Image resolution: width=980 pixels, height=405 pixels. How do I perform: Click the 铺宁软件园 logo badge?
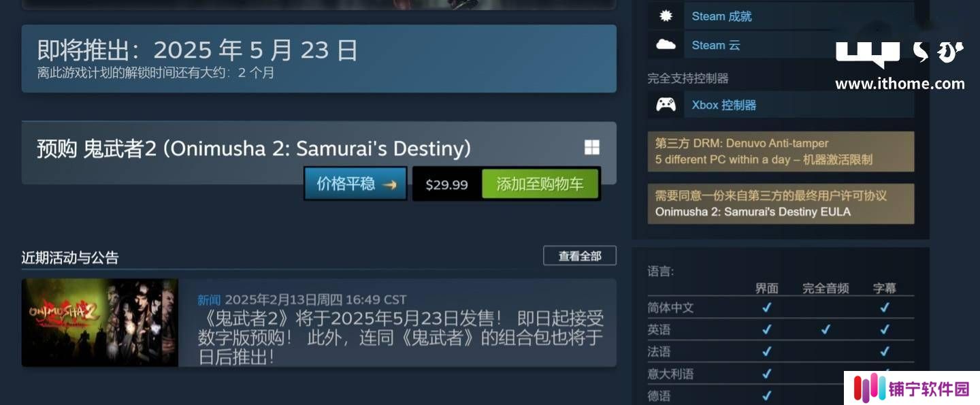[911, 388]
